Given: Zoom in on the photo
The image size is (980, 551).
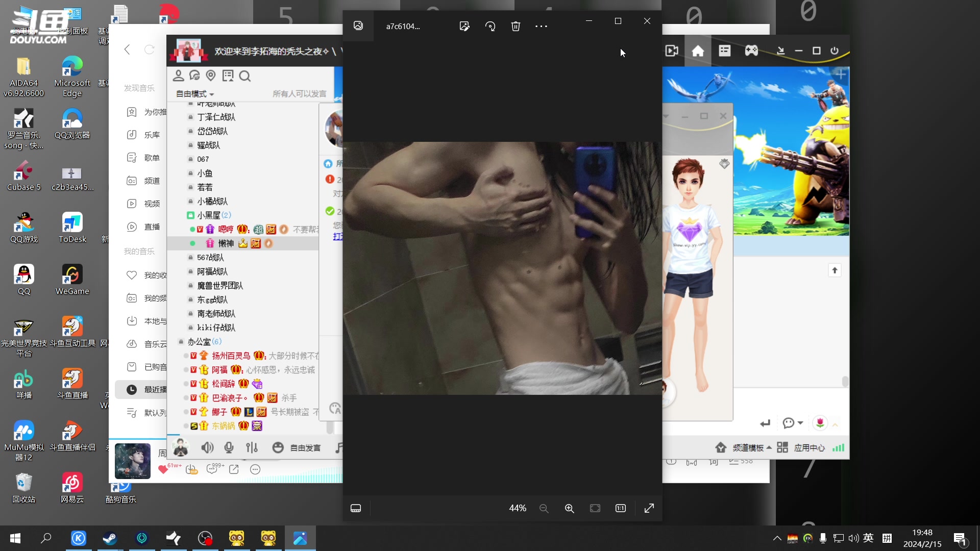Looking at the screenshot, I should click(x=569, y=508).
